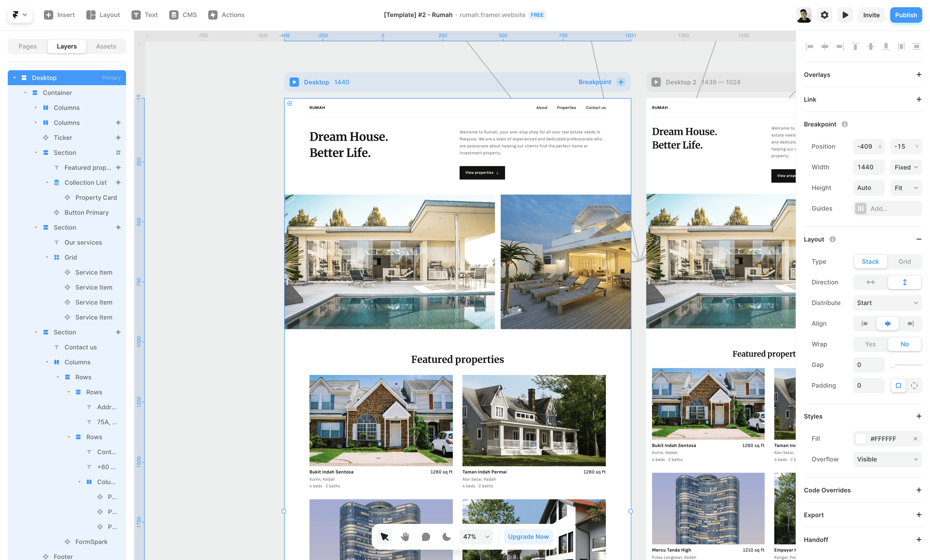930x560 pixels.
Task: Click the preview play button top right
Action: (x=845, y=15)
